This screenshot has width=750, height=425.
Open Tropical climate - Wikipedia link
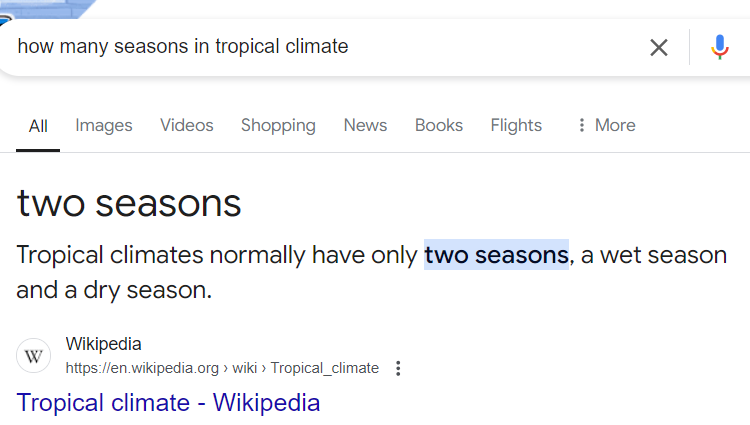coord(168,403)
